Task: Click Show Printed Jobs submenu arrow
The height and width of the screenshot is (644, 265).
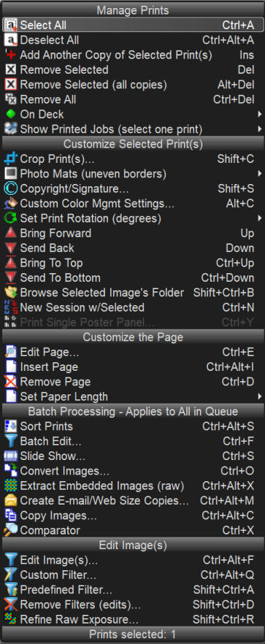Action: (260, 129)
